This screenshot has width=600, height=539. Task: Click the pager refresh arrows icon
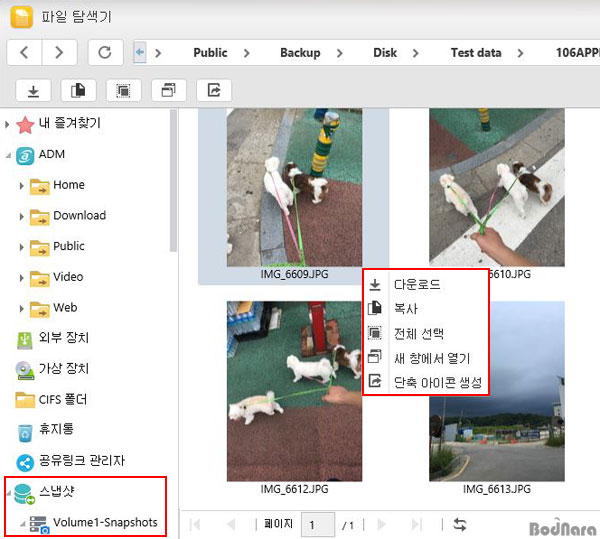tap(459, 524)
